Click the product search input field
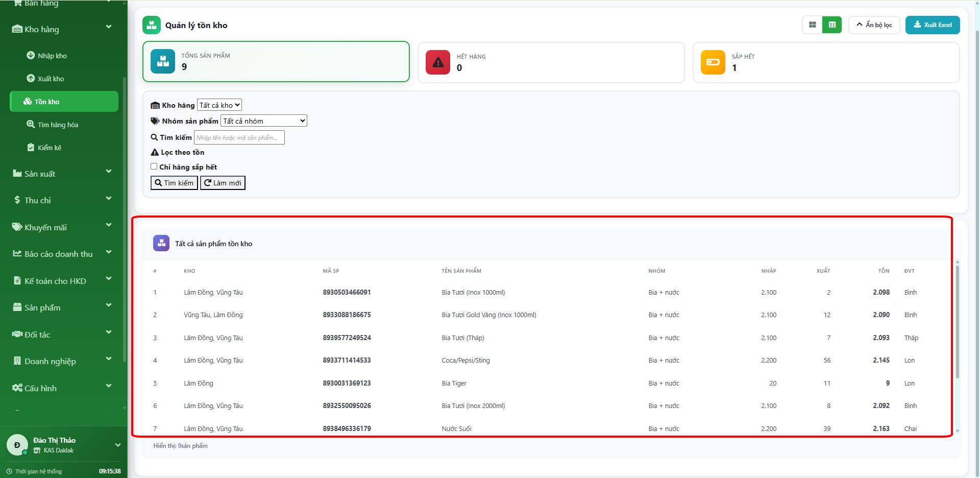 (239, 137)
